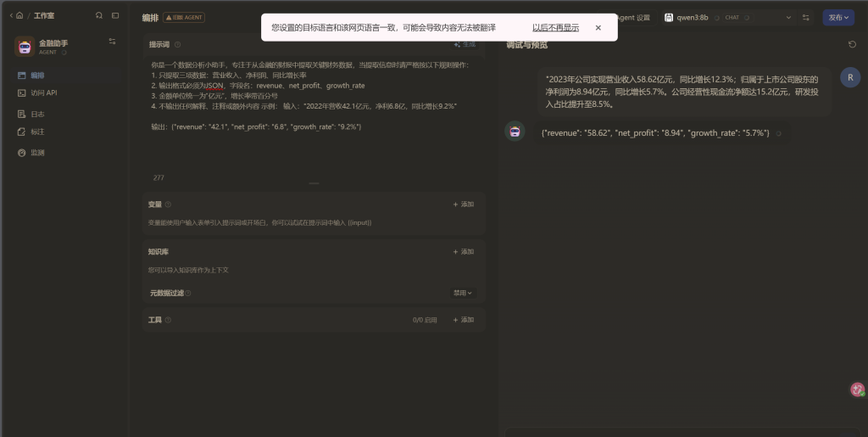Add a knowledge base with 添加
This screenshot has width=868, height=437.
coord(464,252)
